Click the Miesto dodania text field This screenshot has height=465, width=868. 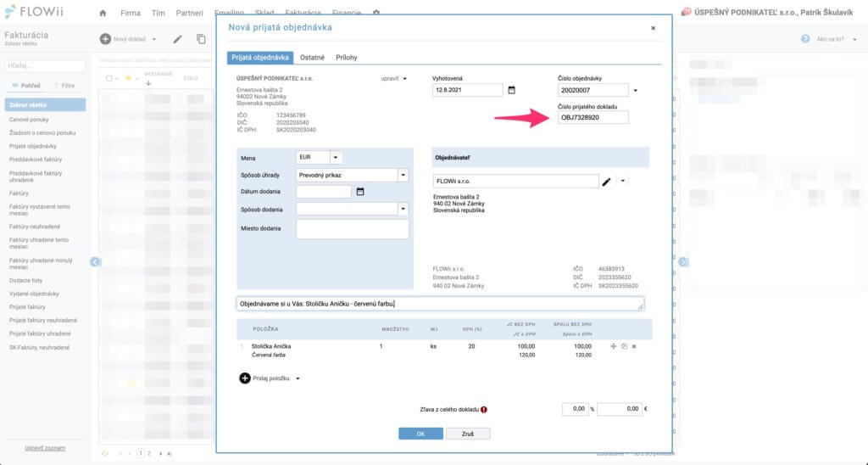[x=353, y=229]
